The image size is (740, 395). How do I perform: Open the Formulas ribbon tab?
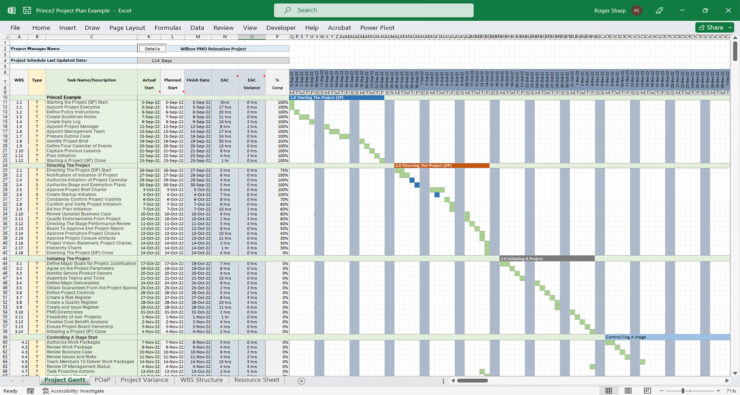coord(168,28)
